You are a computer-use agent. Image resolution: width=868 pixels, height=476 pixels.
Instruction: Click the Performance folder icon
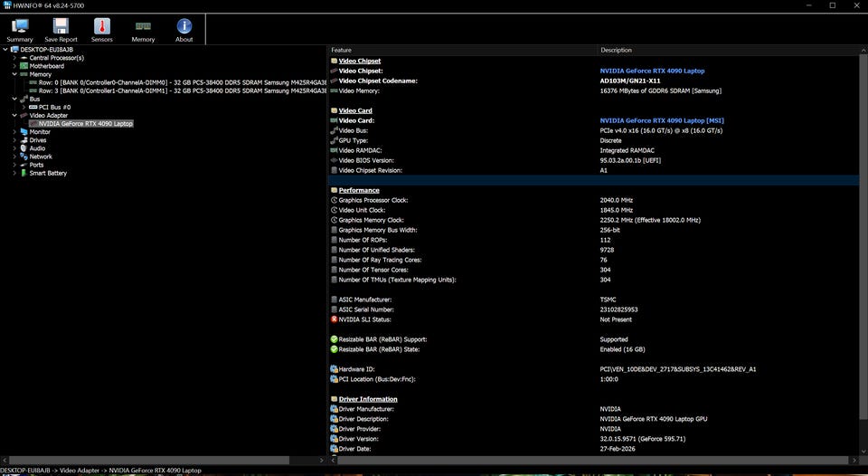334,190
